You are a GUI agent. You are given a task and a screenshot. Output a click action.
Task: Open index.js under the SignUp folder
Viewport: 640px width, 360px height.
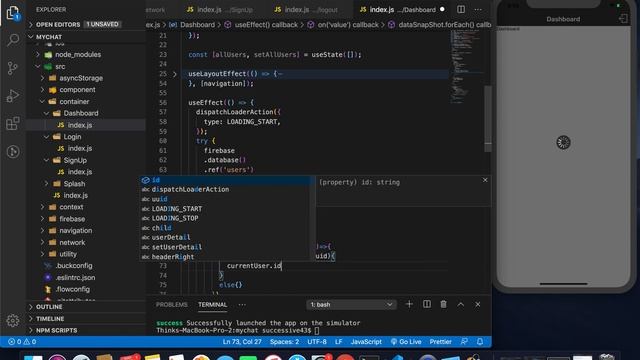[80, 172]
